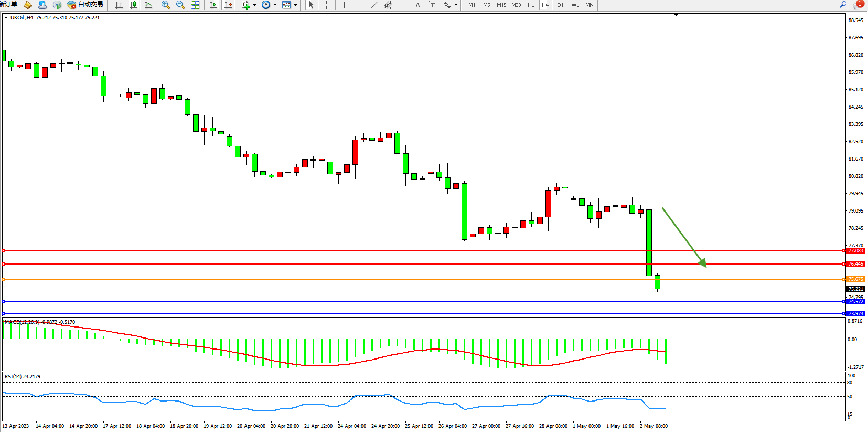The width and height of the screenshot is (868, 433).
Task: Switch to the M15 timeframe
Action: [501, 5]
